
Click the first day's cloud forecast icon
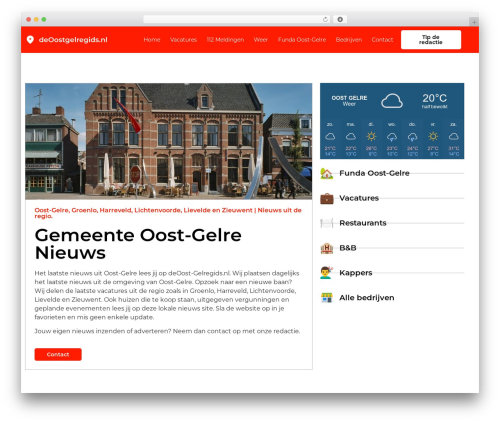[330, 136]
